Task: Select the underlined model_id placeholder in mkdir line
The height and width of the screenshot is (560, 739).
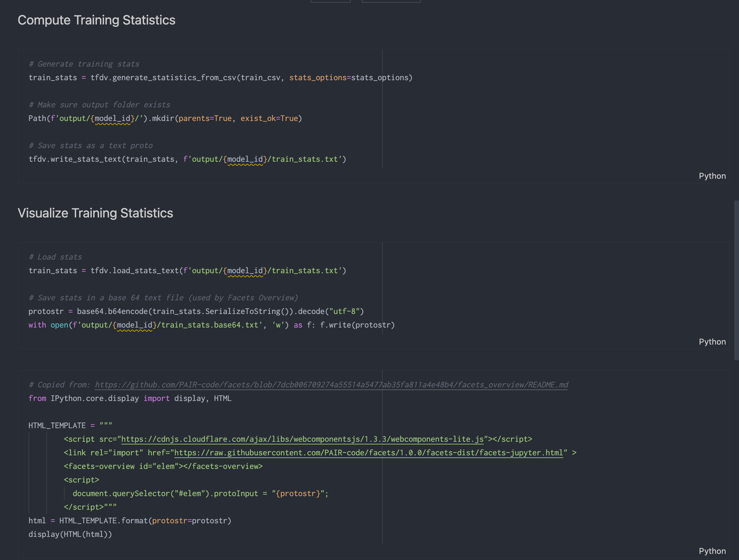Action: [x=113, y=118]
